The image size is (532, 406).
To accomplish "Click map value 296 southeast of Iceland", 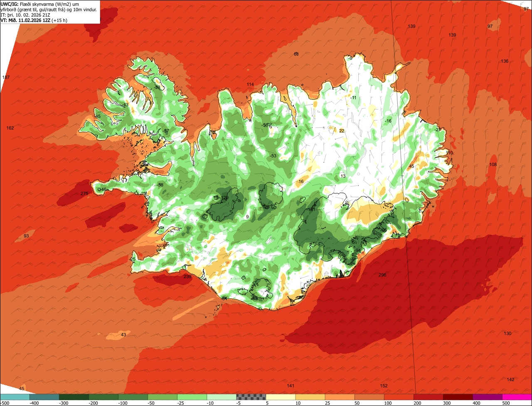I will [x=382, y=275].
